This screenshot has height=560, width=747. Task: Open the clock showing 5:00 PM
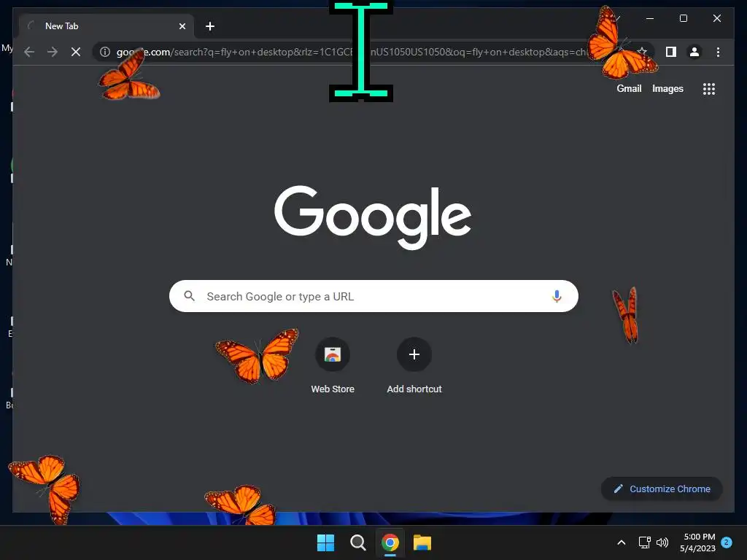tap(698, 542)
